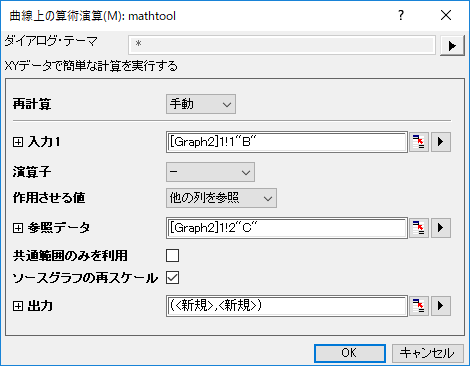Image resolution: width=470 pixels, height=366 pixels.
Task: Enable the 共通範囲のみを利用 checkbox
Action: (172, 256)
